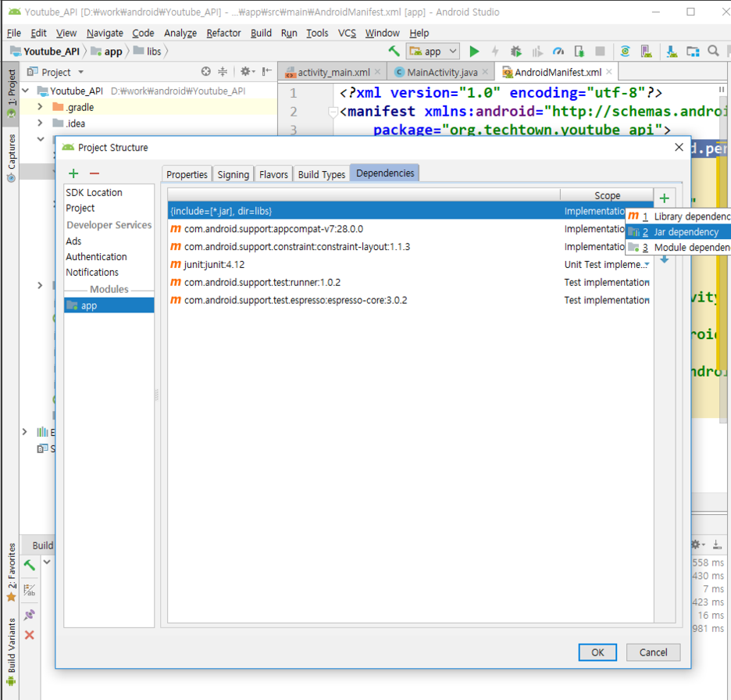
Task: Select the app module entry
Action: 109,305
